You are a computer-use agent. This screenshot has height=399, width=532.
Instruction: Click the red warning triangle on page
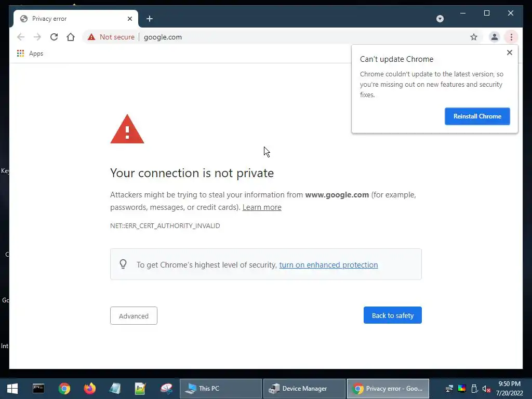tap(127, 129)
